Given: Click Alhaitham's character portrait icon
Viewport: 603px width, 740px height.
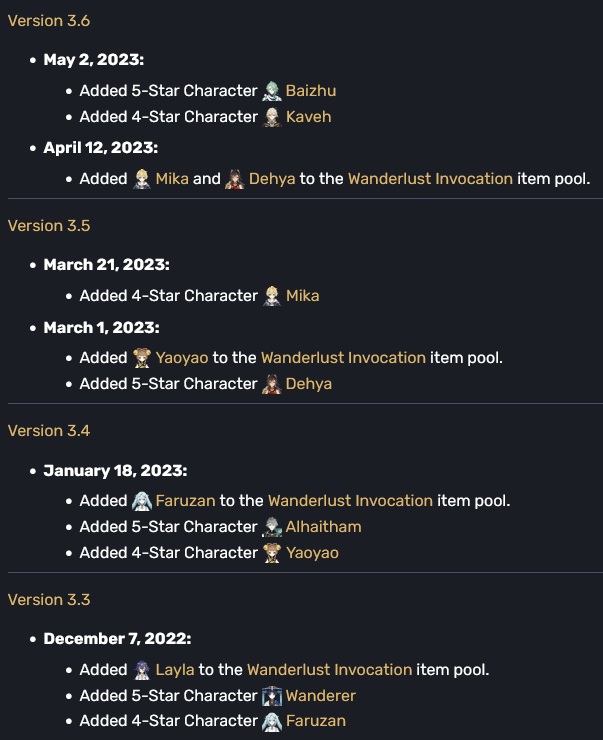Looking at the screenshot, I should (272, 527).
